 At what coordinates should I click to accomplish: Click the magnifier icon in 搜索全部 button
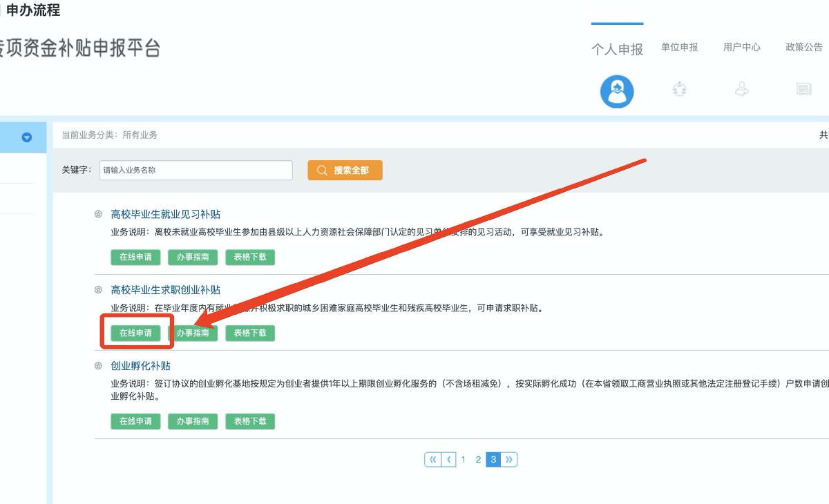coord(322,171)
